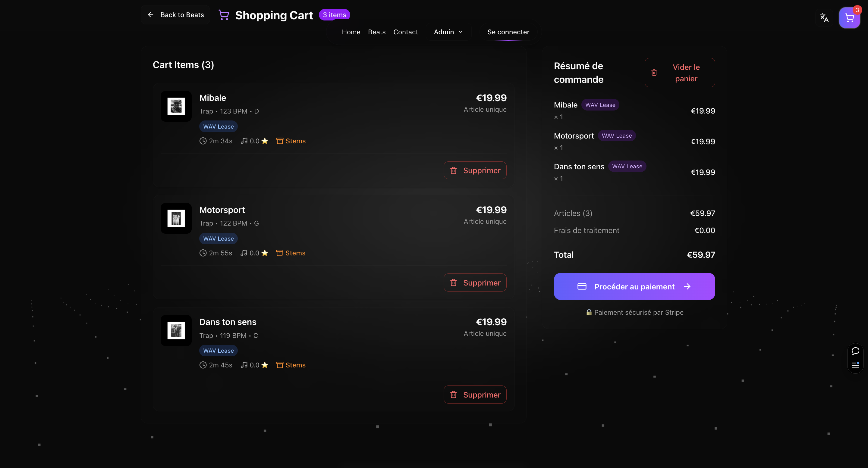Viewport: 868px width, 468px height.
Task: Click the star rating on Motorsport
Action: click(265, 253)
